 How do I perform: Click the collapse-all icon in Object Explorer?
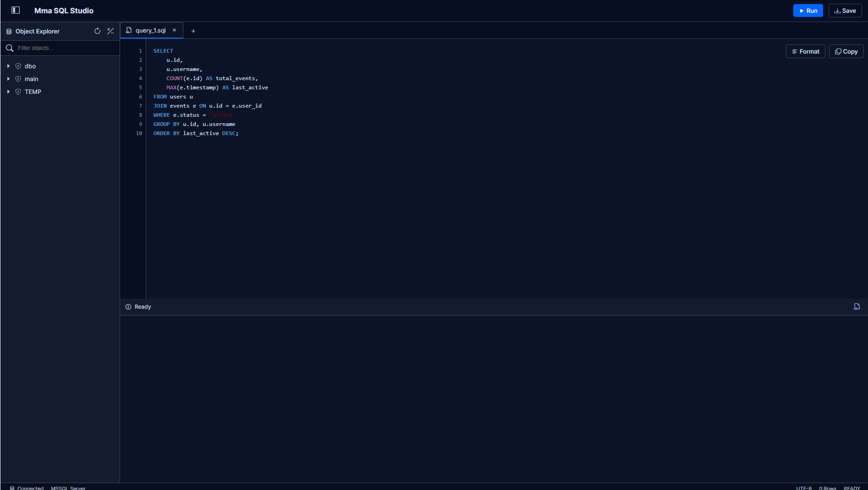(110, 31)
